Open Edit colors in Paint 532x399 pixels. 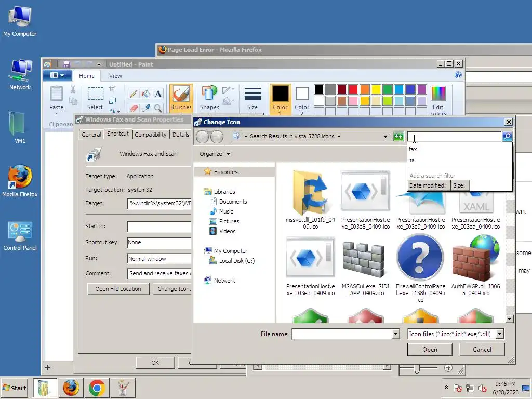438,99
